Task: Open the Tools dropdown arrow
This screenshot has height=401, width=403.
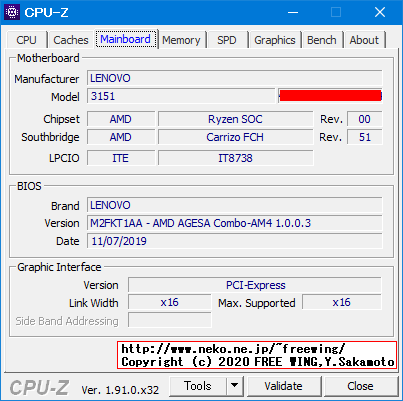Action: tap(235, 386)
